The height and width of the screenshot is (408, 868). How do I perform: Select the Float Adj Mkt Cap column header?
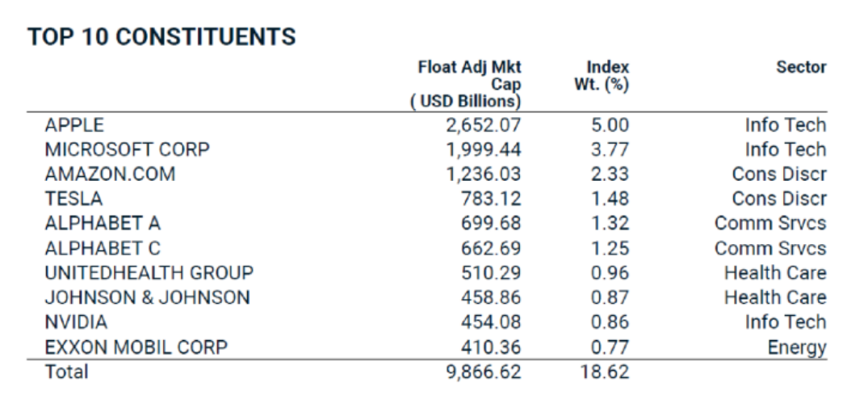tap(469, 85)
